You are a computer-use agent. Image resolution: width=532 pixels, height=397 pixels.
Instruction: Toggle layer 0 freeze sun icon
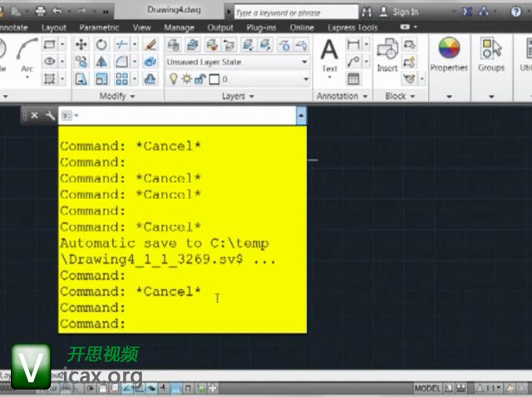[x=186, y=79]
